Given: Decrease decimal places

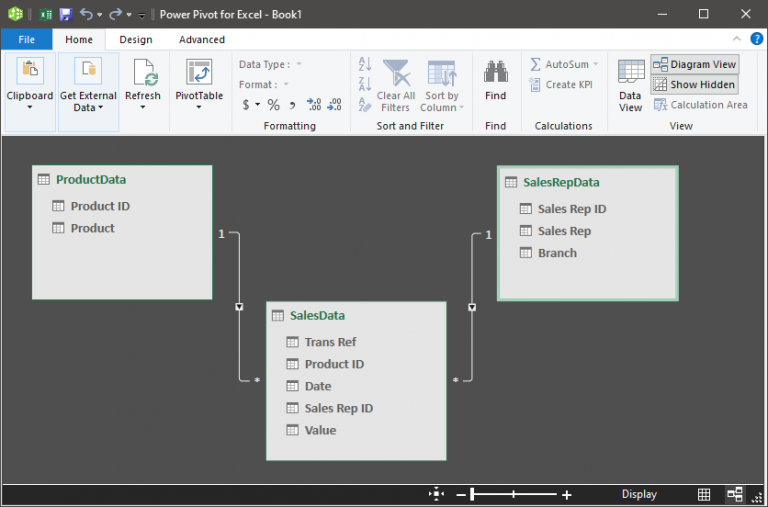Looking at the screenshot, I should click(335, 104).
